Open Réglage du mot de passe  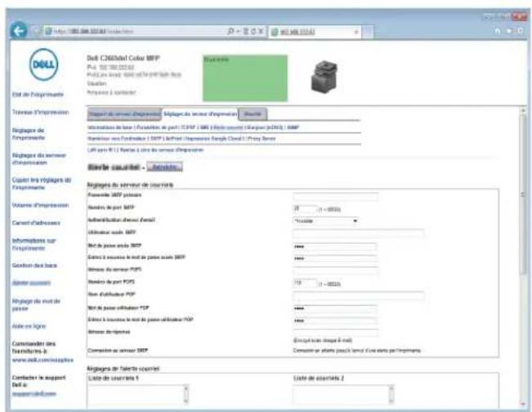pyautogui.click(x=36, y=305)
